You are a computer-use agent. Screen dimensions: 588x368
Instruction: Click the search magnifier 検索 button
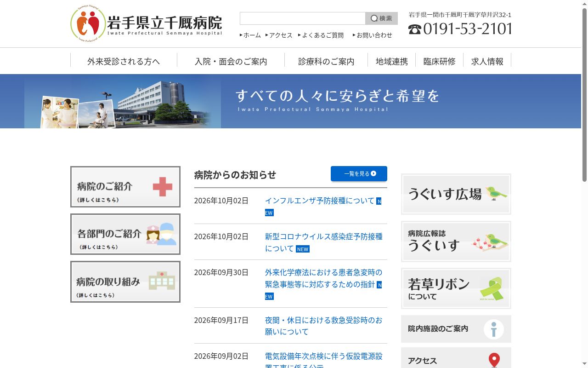coord(381,18)
